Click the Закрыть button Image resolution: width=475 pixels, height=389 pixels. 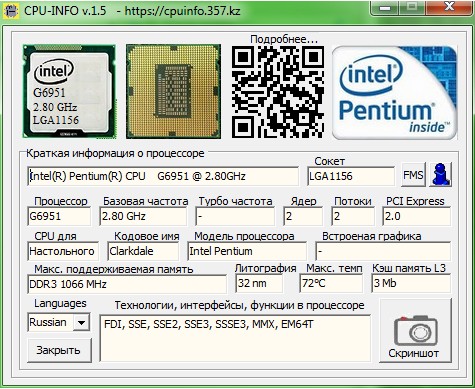pyautogui.click(x=59, y=350)
